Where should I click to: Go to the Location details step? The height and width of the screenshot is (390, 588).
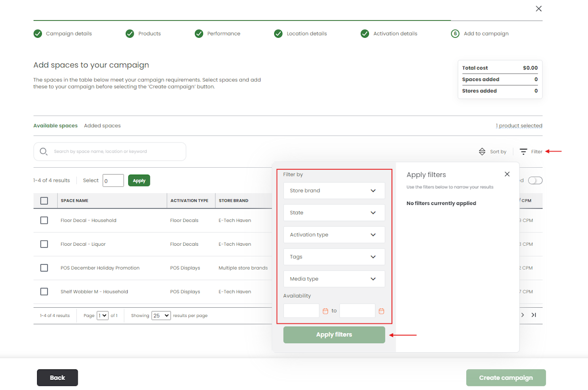click(306, 34)
